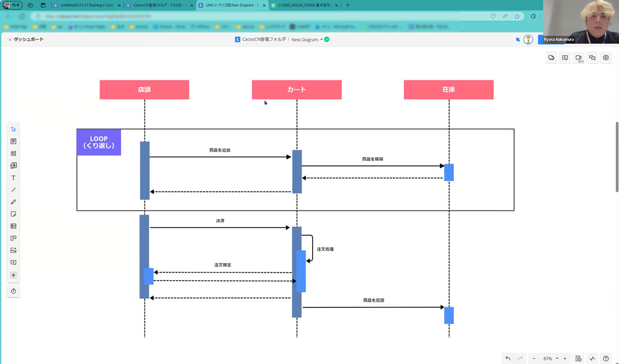The width and height of the screenshot is (619, 364).
Task: Toggle the comments panel
Action: click(x=565, y=58)
